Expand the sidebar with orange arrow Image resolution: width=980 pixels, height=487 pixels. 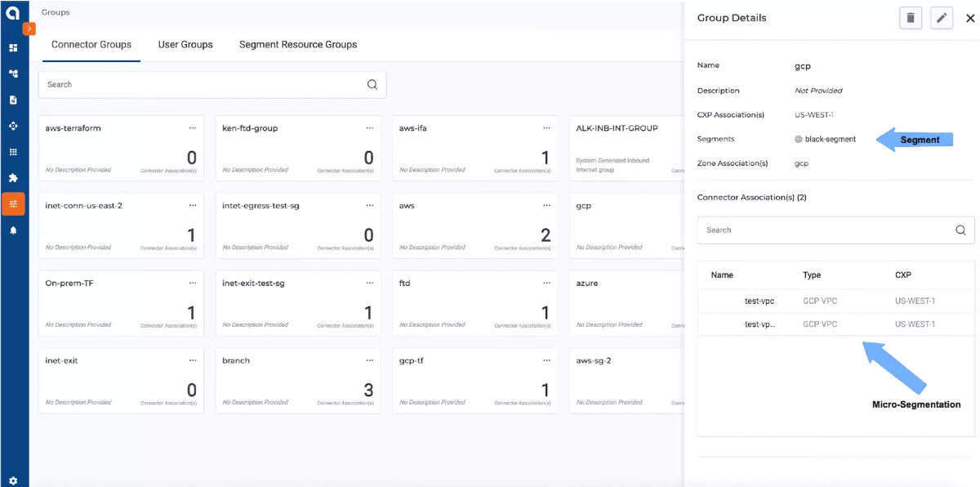pos(29,29)
